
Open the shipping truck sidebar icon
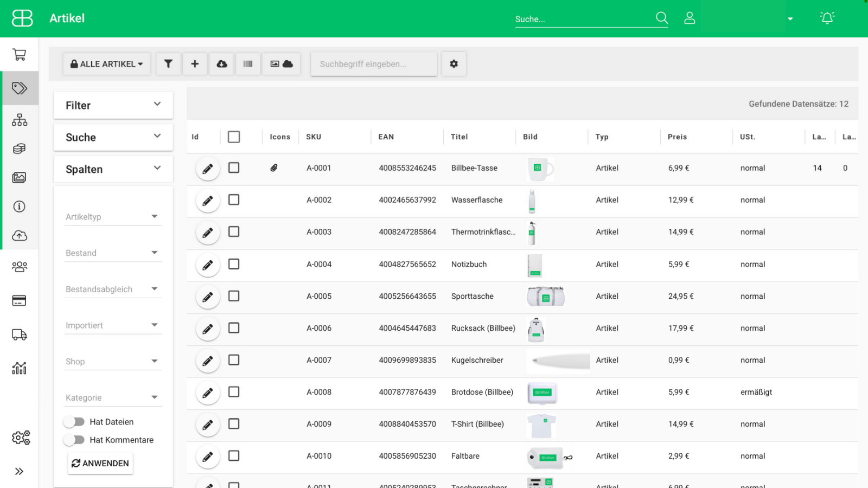[x=20, y=335]
